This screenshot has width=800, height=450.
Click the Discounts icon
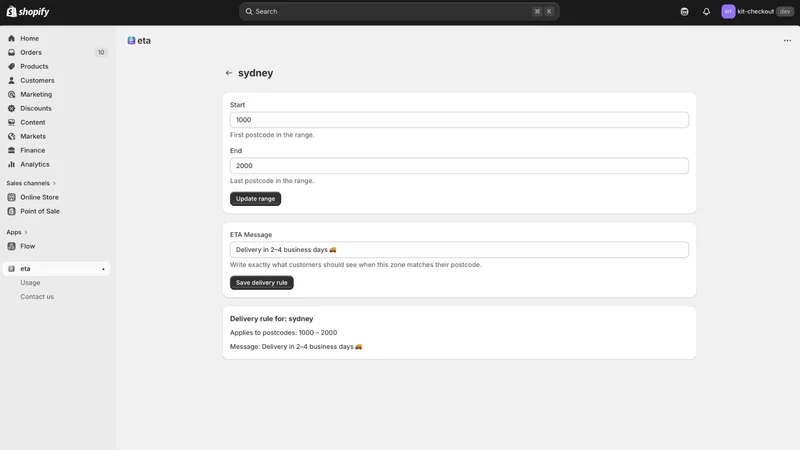(11, 109)
